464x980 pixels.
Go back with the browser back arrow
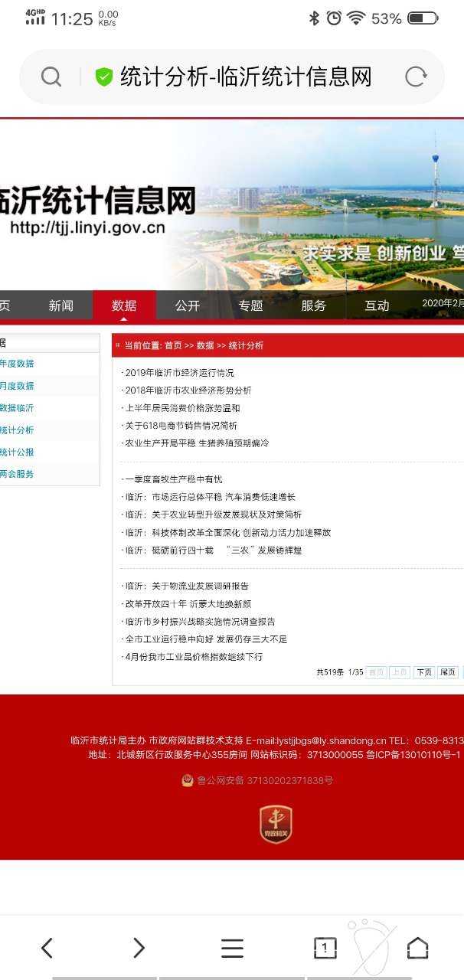[x=47, y=948]
